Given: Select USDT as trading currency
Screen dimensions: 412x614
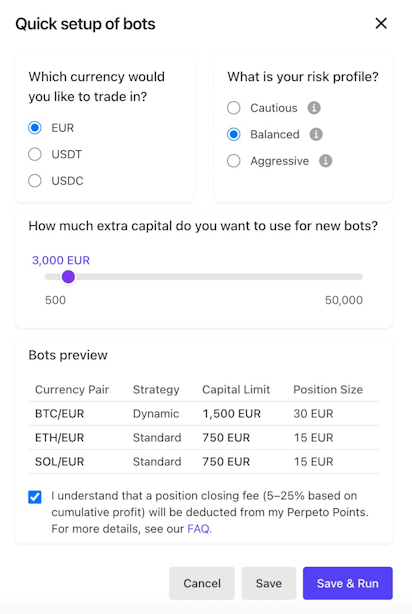Looking at the screenshot, I should point(35,154).
